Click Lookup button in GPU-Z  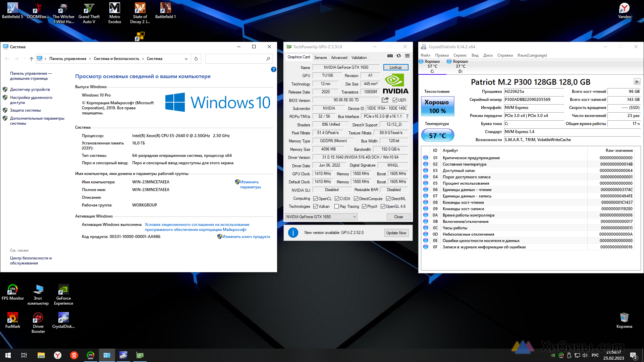click(x=395, y=67)
